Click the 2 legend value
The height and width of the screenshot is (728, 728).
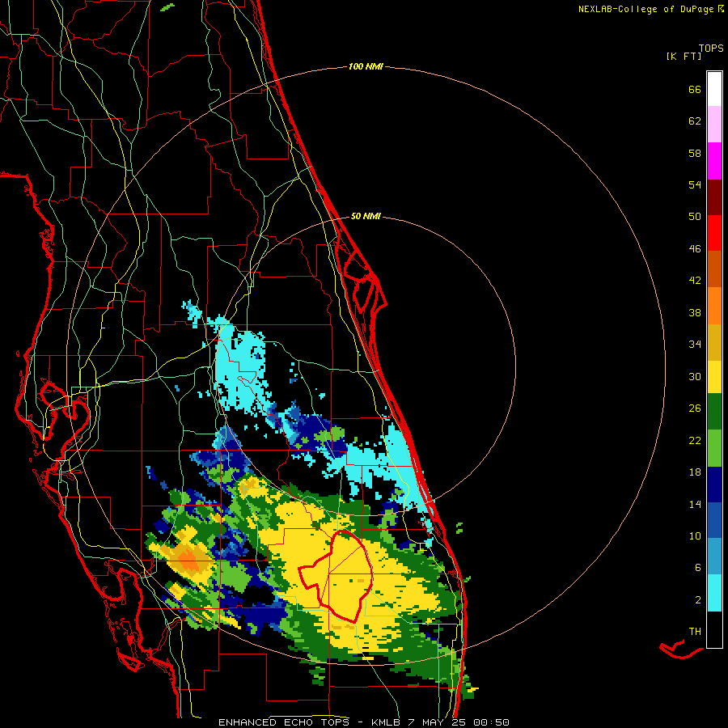click(x=698, y=600)
